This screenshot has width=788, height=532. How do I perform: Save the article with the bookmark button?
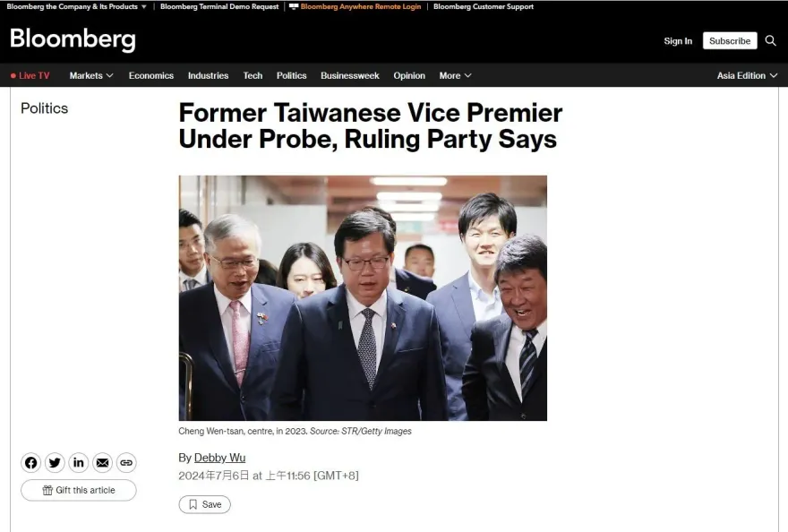pos(204,504)
